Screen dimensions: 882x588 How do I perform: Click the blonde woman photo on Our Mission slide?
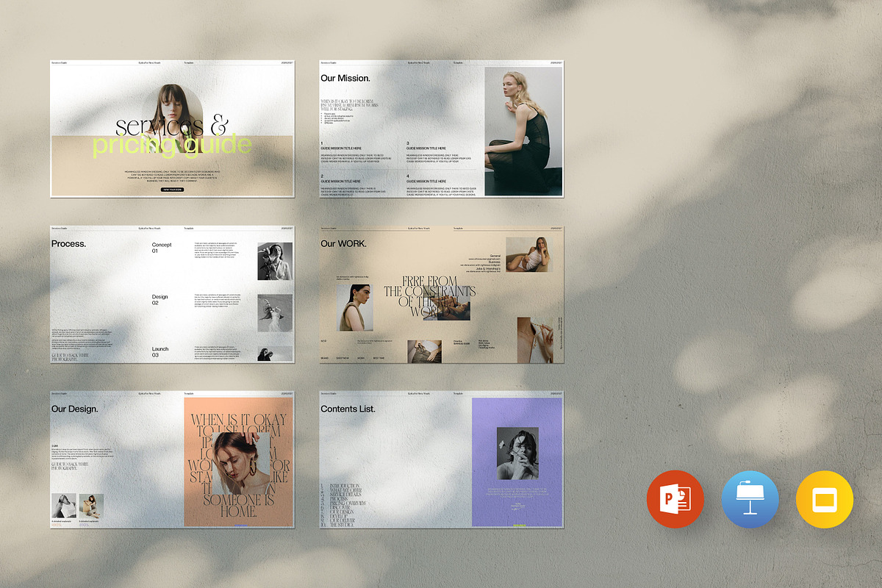pos(523,132)
